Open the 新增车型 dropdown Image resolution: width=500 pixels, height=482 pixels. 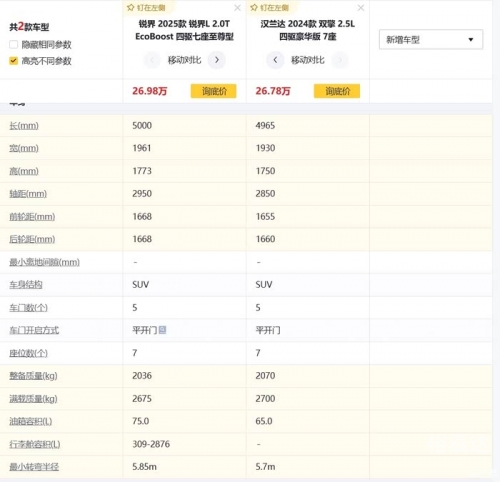click(x=431, y=40)
